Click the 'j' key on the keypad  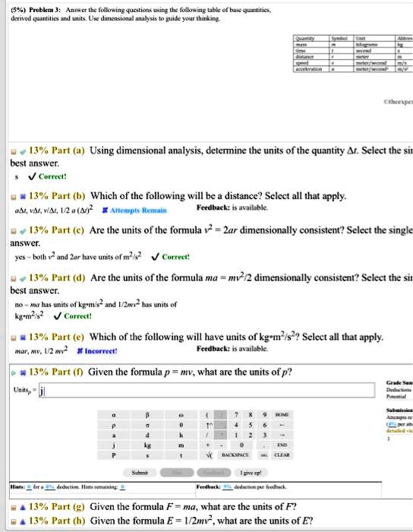[x=114, y=445]
